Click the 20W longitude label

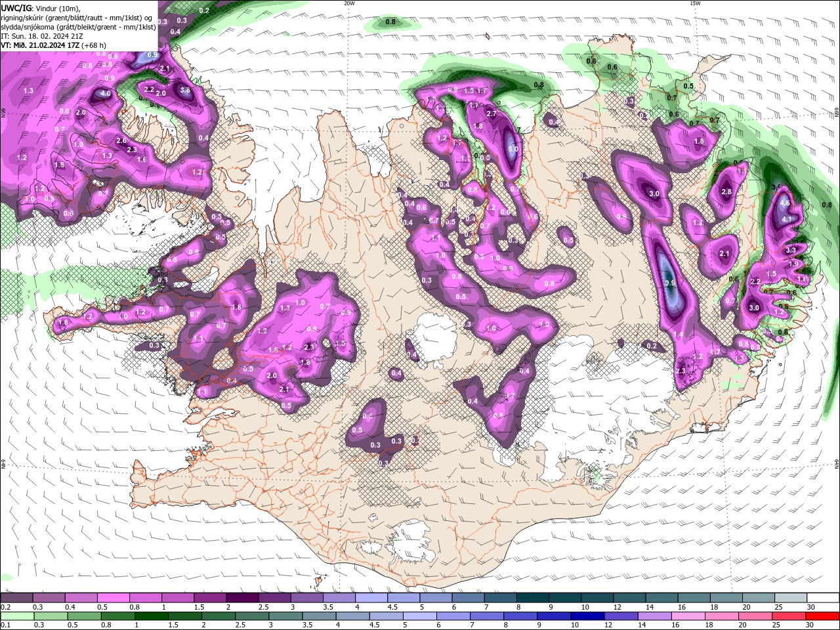tap(349, 3)
